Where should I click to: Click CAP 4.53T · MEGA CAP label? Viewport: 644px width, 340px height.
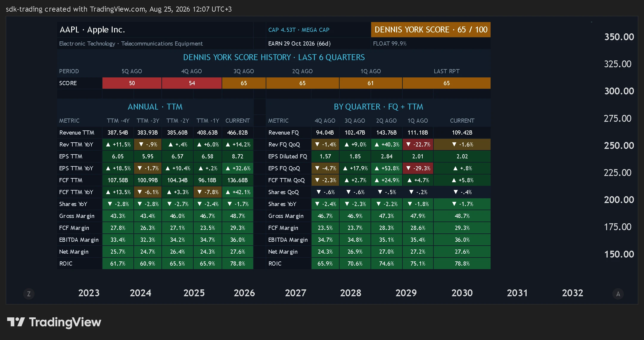click(x=299, y=30)
